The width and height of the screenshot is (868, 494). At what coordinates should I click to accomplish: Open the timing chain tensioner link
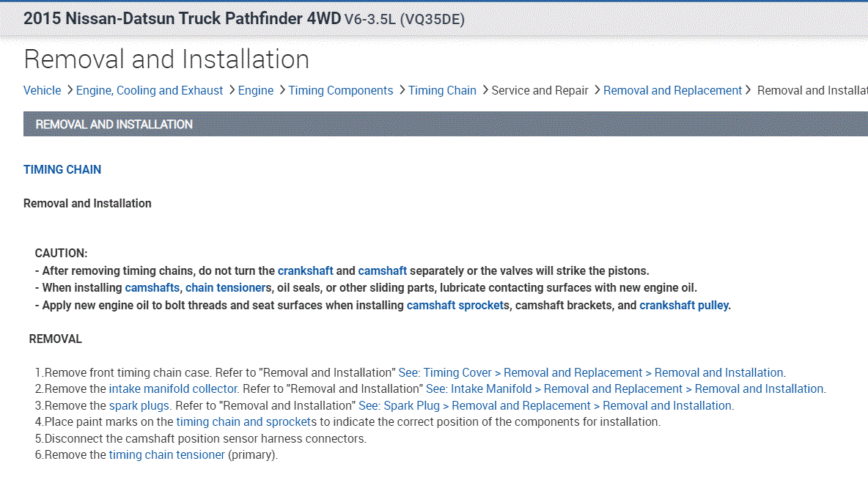tap(166, 455)
